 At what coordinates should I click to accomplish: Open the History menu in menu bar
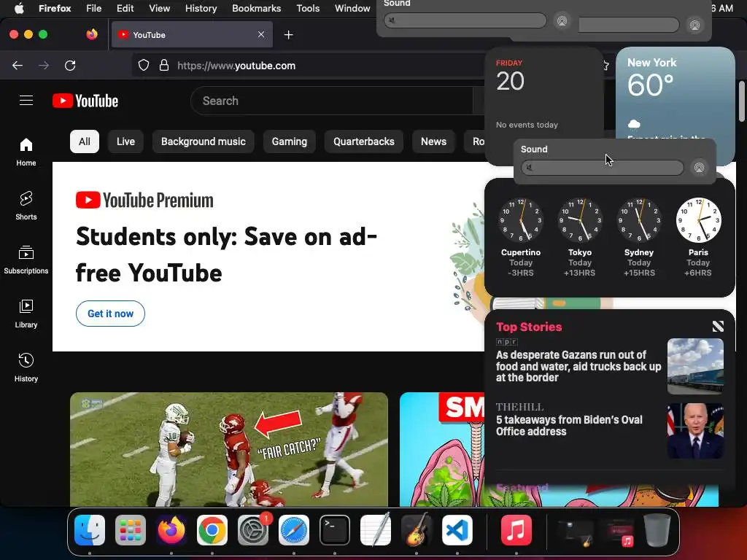click(201, 8)
